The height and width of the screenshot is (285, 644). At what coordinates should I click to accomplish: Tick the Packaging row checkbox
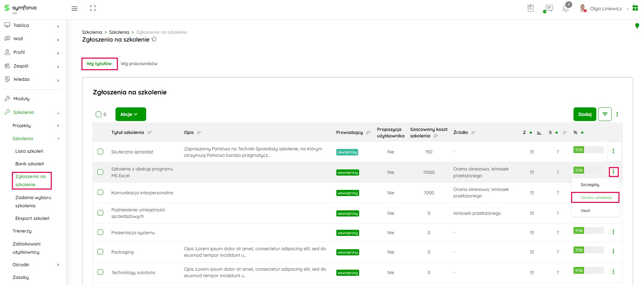tap(101, 252)
